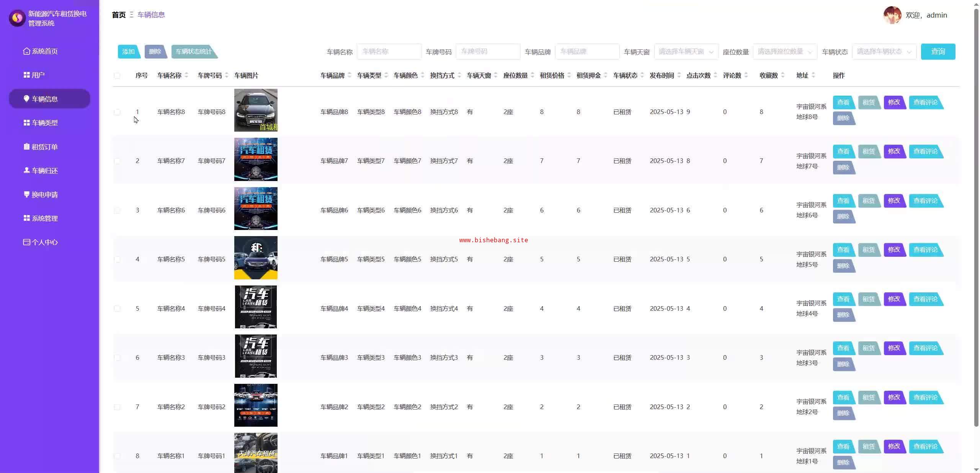Open 系统管理 menu in sidebar

pyautogui.click(x=44, y=219)
